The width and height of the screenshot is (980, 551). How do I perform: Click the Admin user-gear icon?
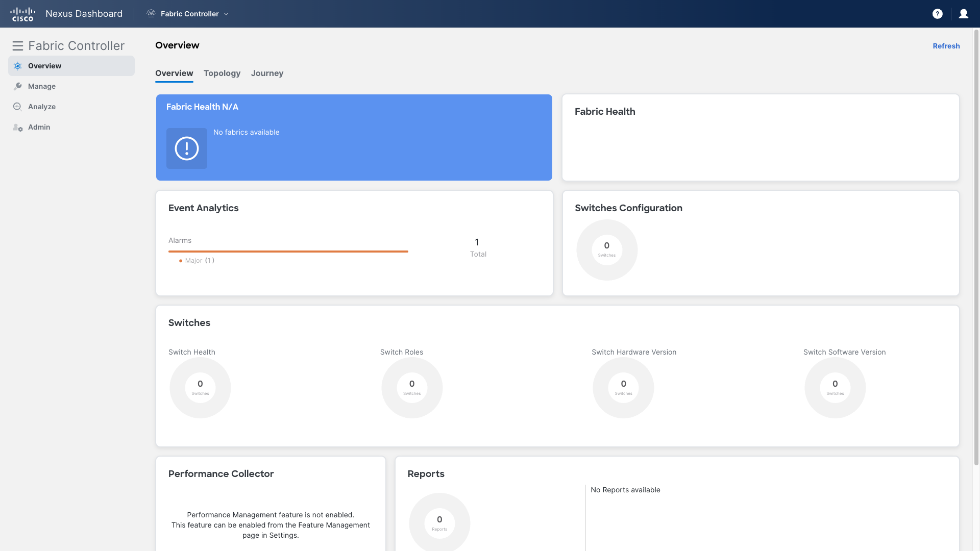pyautogui.click(x=18, y=127)
